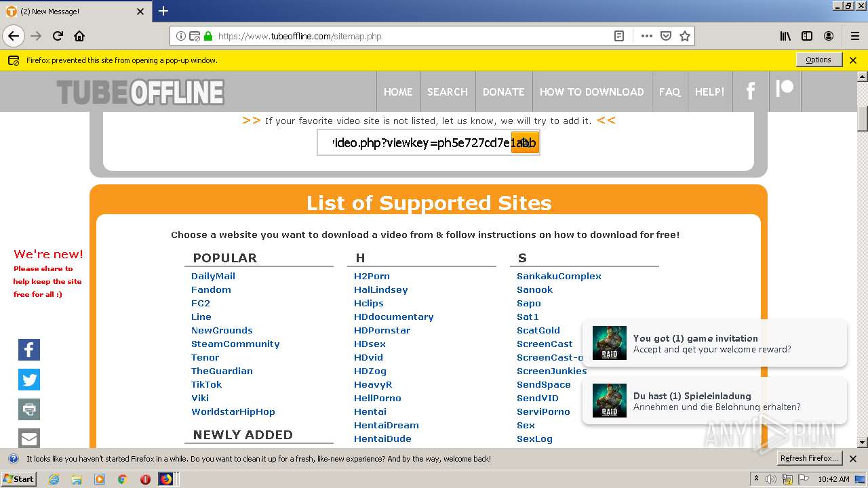Image resolution: width=868 pixels, height=488 pixels.
Task: Click the orange submit button beside URL field
Action: point(525,142)
